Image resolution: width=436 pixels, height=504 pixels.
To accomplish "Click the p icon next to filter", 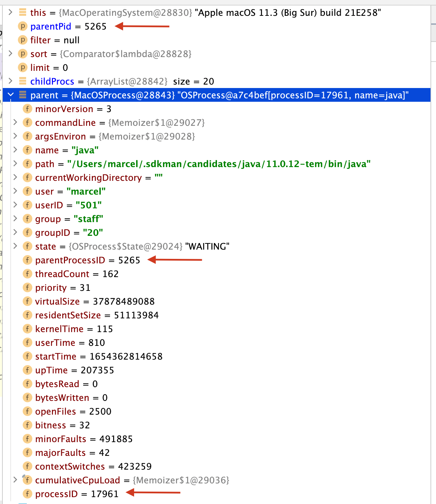I will pyautogui.click(x=22, y=40).
